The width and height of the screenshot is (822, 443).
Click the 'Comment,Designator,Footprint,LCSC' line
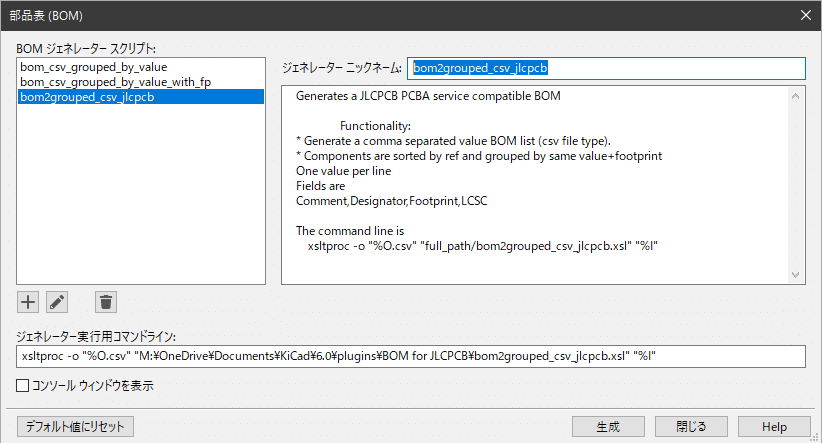coord(392,201)
